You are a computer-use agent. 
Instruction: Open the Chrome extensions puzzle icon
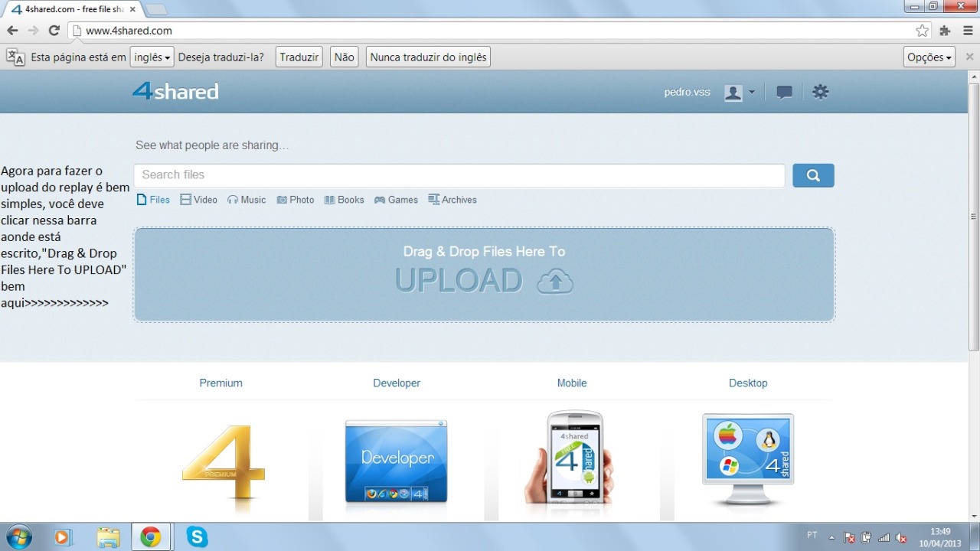(945, 31)
